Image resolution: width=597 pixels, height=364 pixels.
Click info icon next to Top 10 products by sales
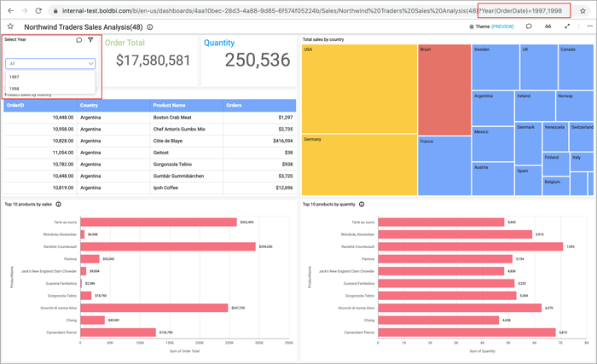point(58,205)
